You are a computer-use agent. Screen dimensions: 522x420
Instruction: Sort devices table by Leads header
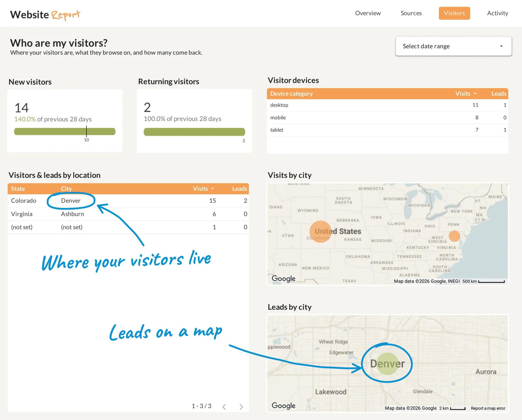pyautogui.click(x=499, y=94)
